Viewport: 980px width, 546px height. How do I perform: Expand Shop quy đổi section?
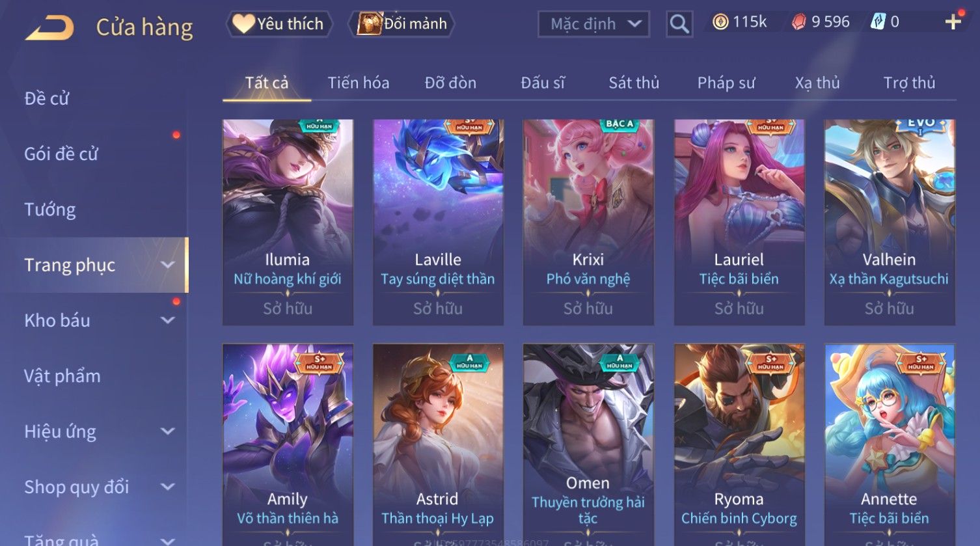click(x=167, y=487)
